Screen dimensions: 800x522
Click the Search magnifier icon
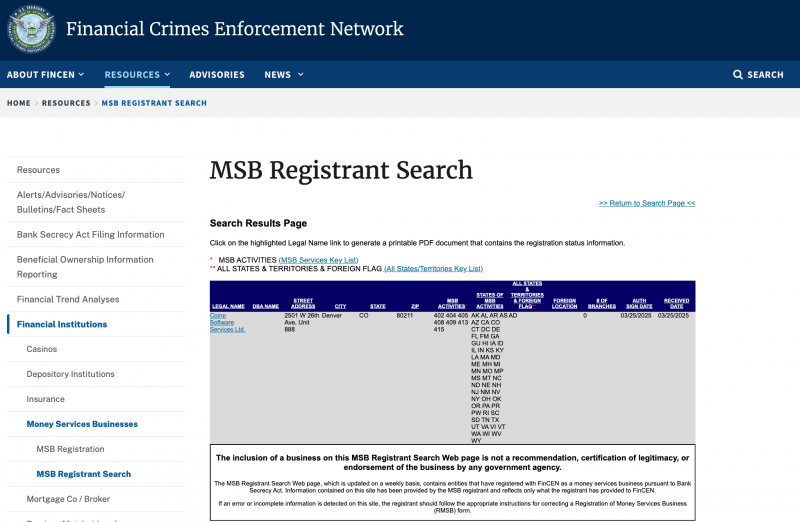click(738, 75)
